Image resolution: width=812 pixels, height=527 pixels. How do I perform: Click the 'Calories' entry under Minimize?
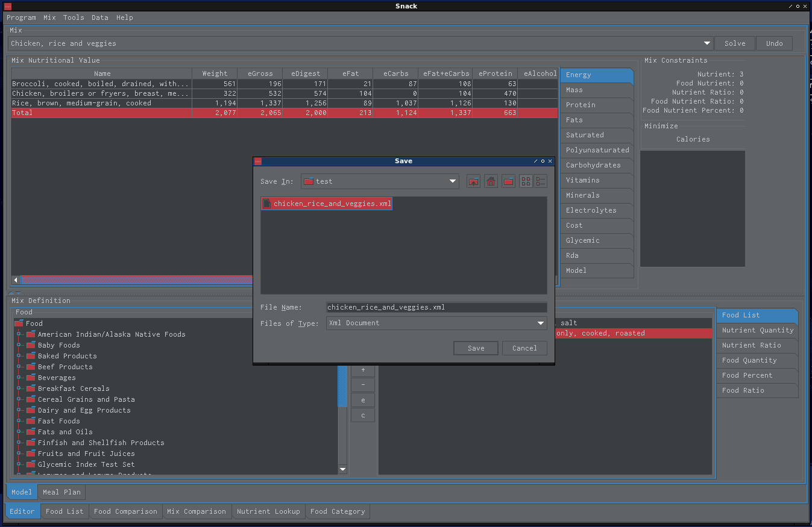click(x=693, y=139)
